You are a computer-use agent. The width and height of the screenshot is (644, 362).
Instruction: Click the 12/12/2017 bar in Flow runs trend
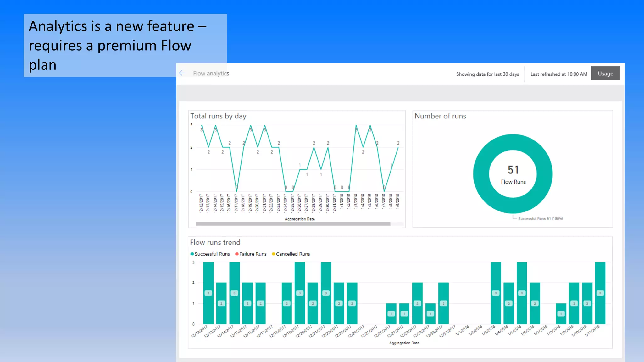(x=208, y=293)
